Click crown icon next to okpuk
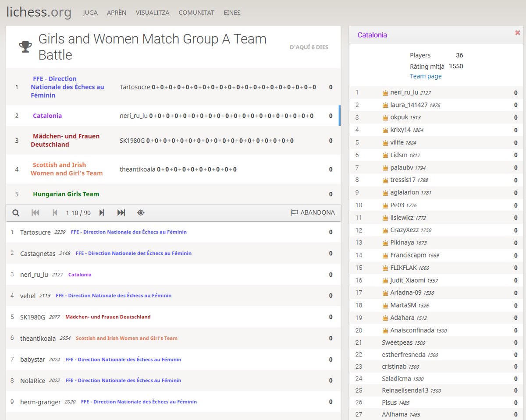 pyautogui.click(x=386, y=117)
